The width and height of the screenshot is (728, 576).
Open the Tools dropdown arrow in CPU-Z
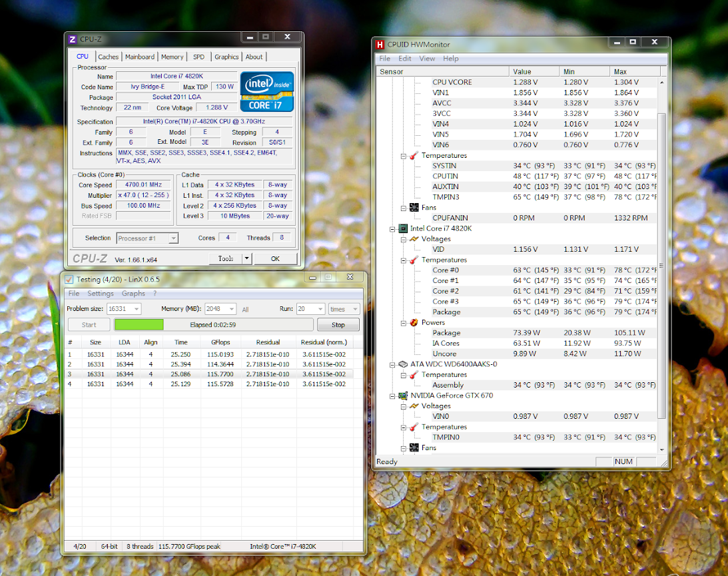pyautogui.click(x=247, y=258)
